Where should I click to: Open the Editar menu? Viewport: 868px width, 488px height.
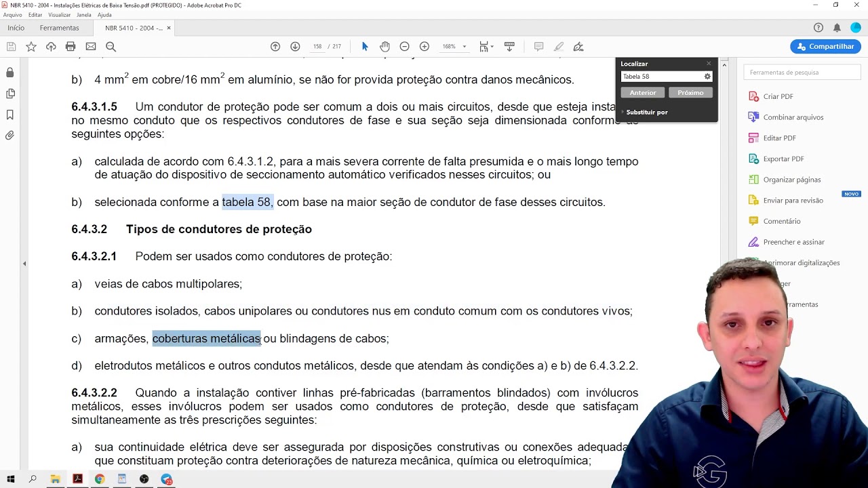click(x=35, y=15)
